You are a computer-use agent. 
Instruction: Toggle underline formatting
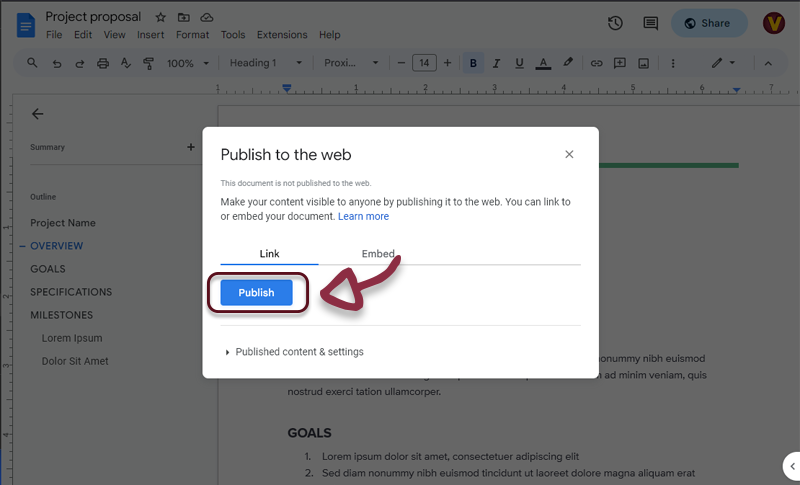(519, 63)
